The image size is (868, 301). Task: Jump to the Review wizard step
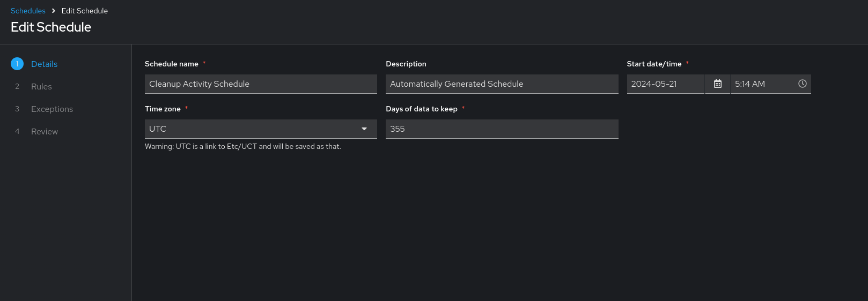[44, 132]
